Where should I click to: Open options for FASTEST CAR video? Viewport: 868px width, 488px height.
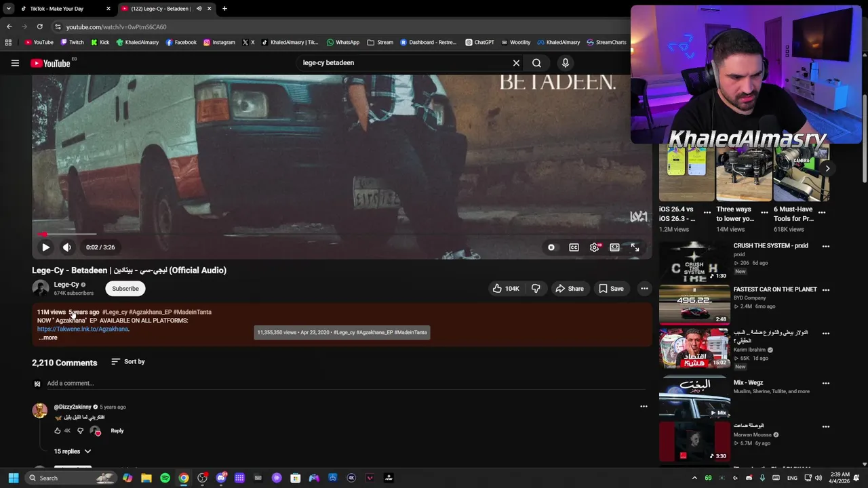pyautogui.click(x=826, y=289)
